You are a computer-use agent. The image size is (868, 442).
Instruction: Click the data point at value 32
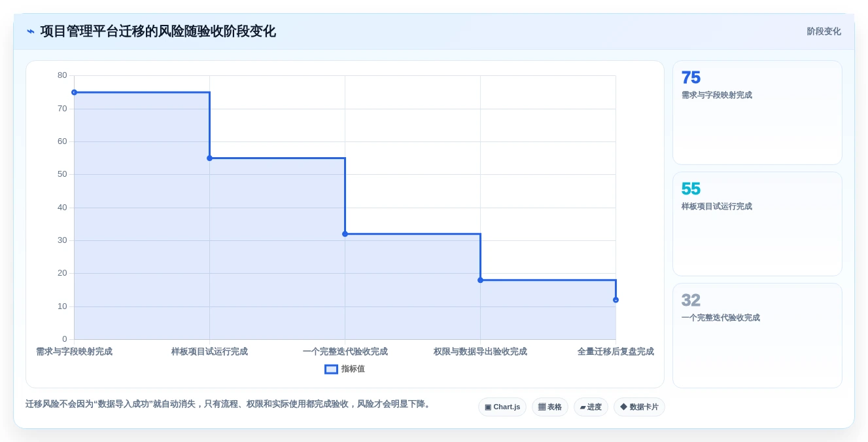pyautogui.click(x=345, y=234)
